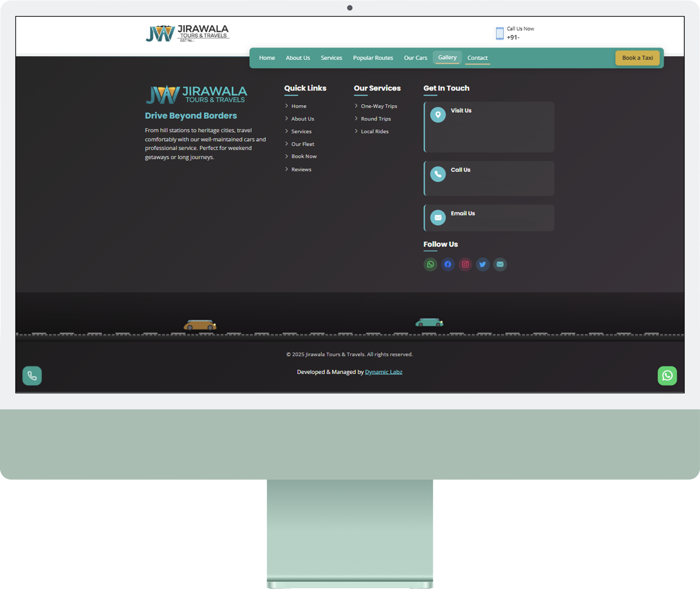Click the floating WhatsApp chat button
This screenshot has width=700, height=590.
(667, 376)
